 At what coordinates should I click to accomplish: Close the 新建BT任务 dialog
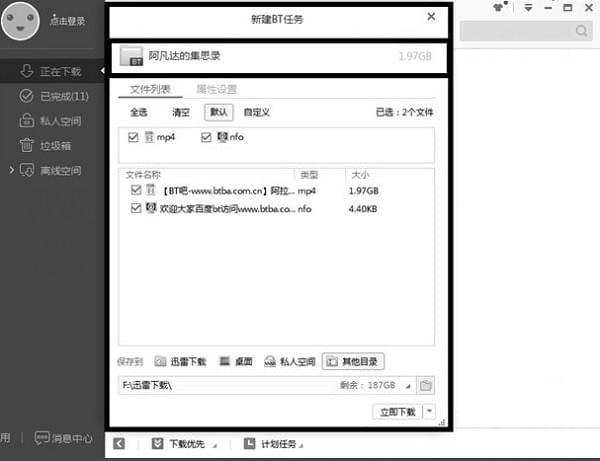pyautogui.click(x=431, y=16)
